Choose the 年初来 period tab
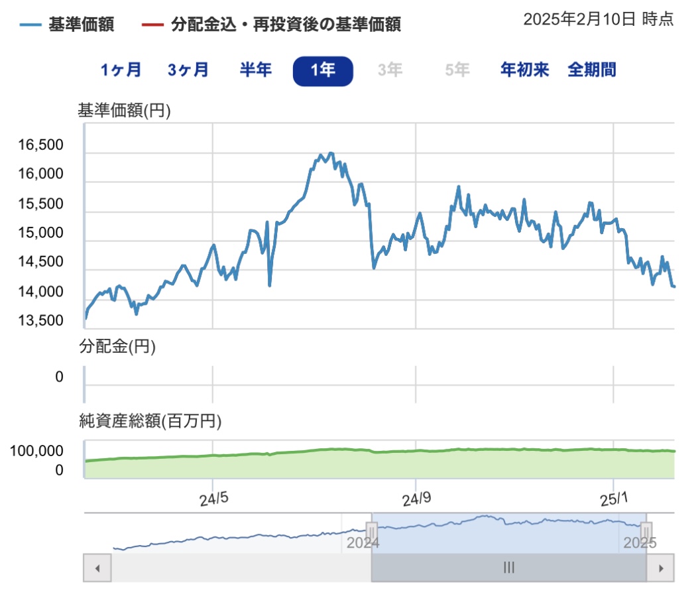This screenshot has width=700, height=612. click(524, 70)
